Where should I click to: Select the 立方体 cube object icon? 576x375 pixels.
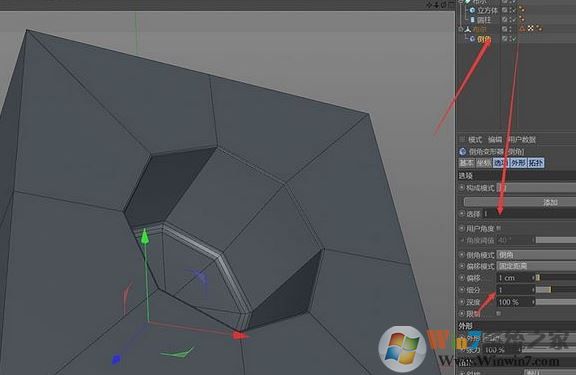pos(472,10)
